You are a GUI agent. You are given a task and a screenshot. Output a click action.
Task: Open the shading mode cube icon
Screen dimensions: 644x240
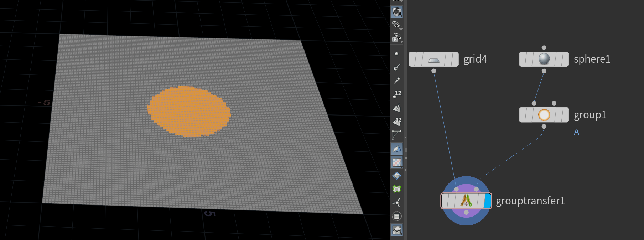pyautogui.click(x=397, y=12)
